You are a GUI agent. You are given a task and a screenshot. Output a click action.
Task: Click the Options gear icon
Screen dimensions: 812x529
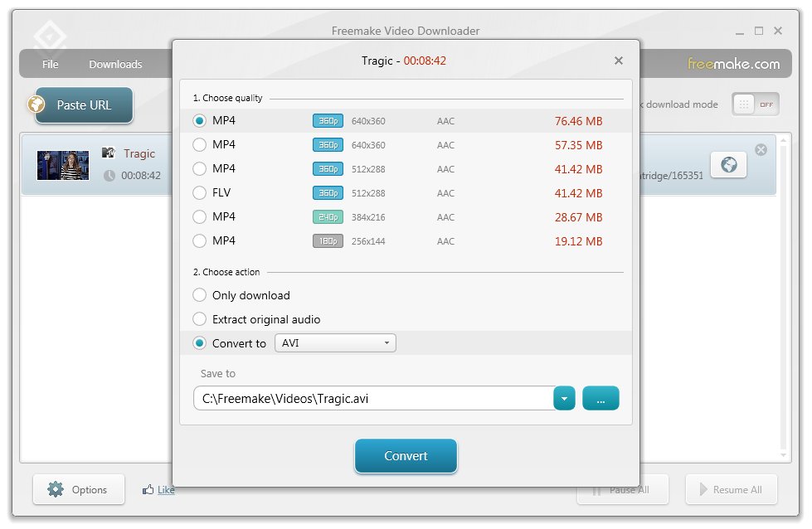click(56, 489)
